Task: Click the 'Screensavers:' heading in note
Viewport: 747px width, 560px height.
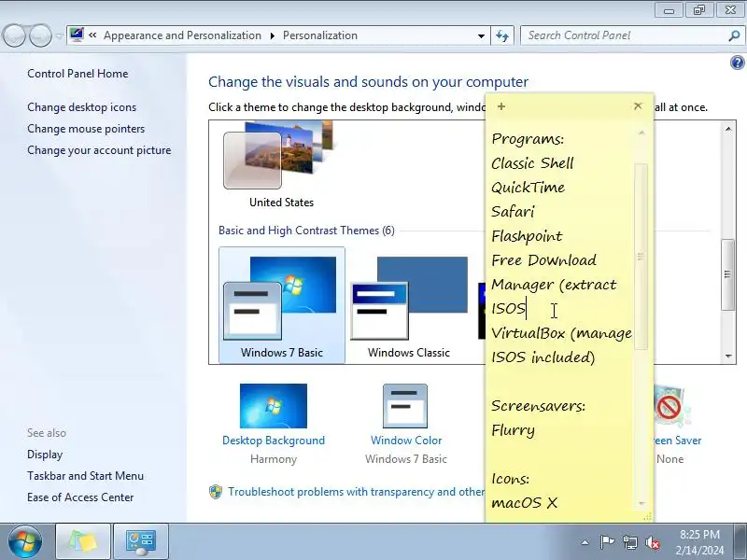Action: (539, 406)
